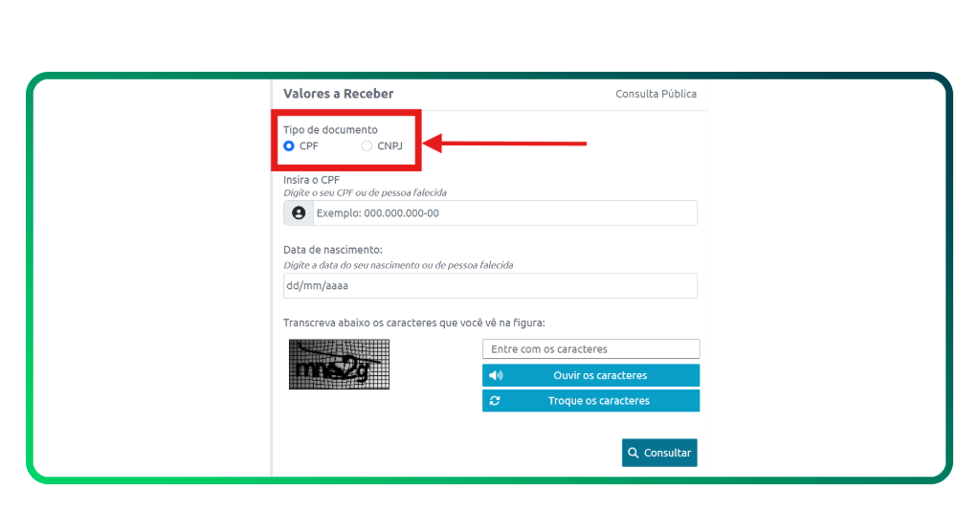
Task: Click the Data de nascimento date field
Action: click(490, 285)
